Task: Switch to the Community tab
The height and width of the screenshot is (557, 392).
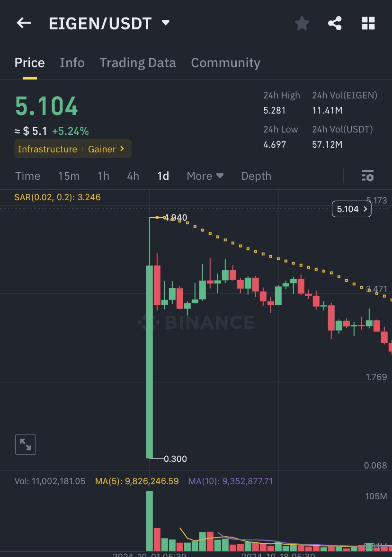Action: tap(225, 63)
